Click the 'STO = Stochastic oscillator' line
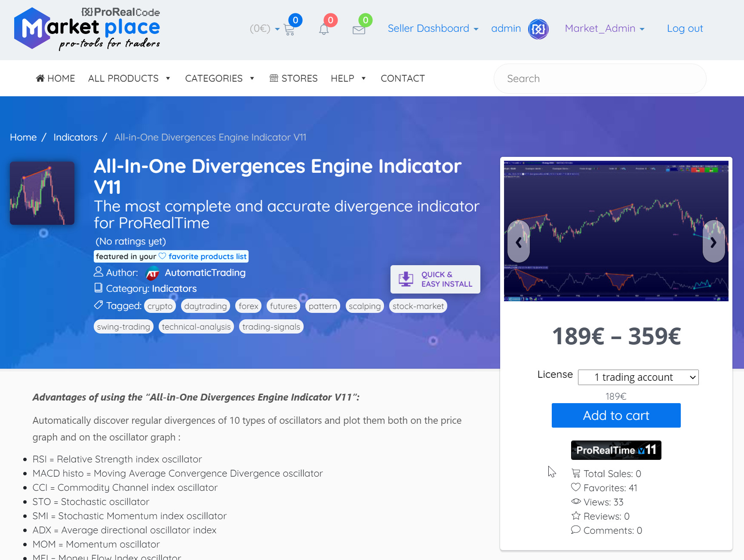This screenshot has width=744, height=560. click(91, 502)
